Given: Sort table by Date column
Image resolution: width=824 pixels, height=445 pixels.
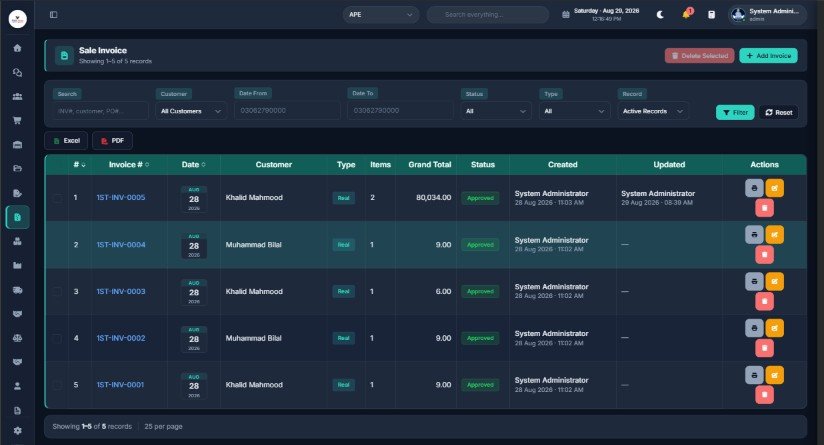Looking at the screenshot, I should pos(193,164).
